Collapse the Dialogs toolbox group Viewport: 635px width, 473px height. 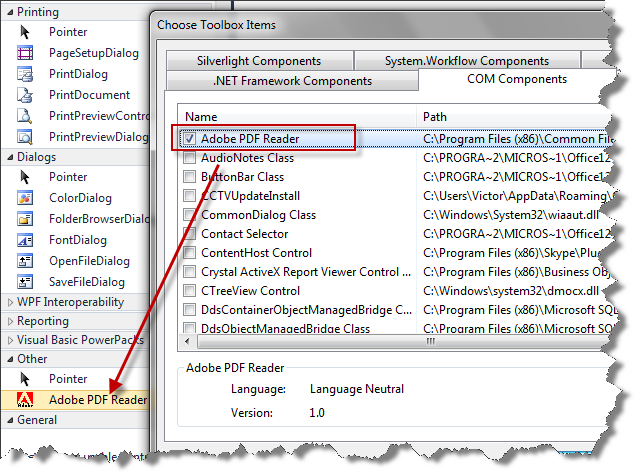10,158
